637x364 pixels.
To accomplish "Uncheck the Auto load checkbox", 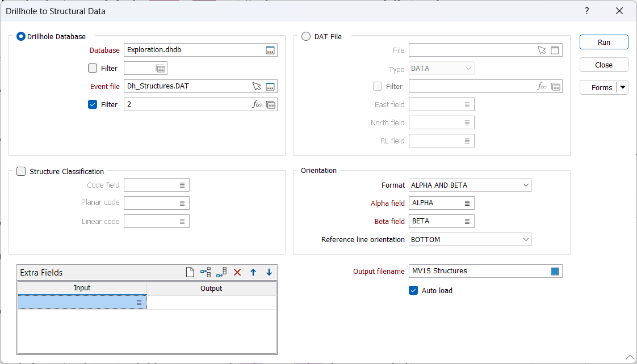I will [413, 290].
